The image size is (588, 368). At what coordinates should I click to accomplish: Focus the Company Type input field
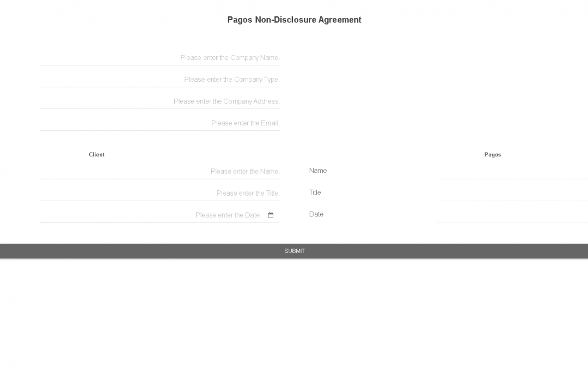point(160,80)
